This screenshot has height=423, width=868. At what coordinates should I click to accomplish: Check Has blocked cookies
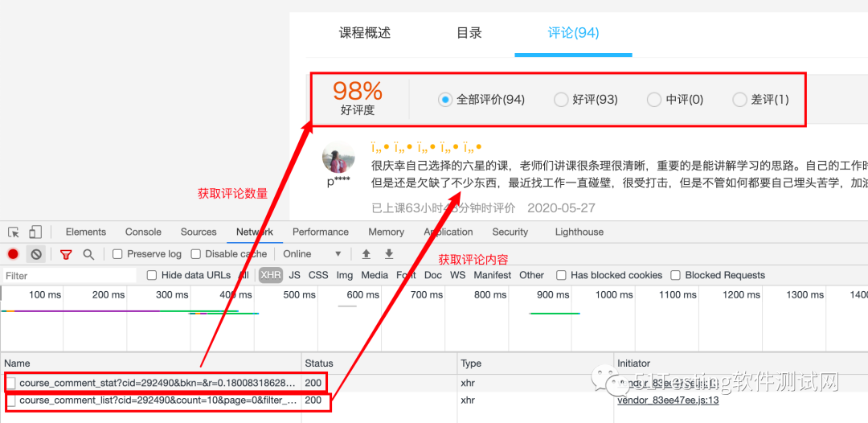(x=561, y=275)
